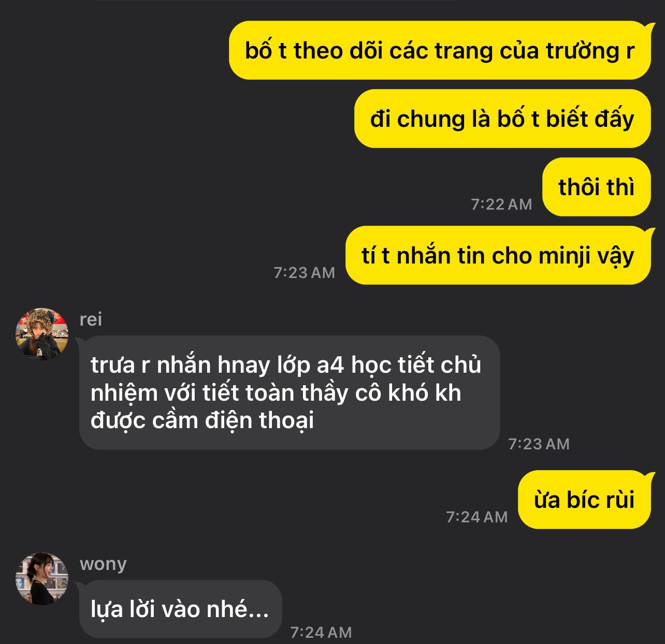Viewport: 665px width, 644px height.
Task: Tap the bubble 'đi chung là bố t biết đấy'
Action: 502,119
